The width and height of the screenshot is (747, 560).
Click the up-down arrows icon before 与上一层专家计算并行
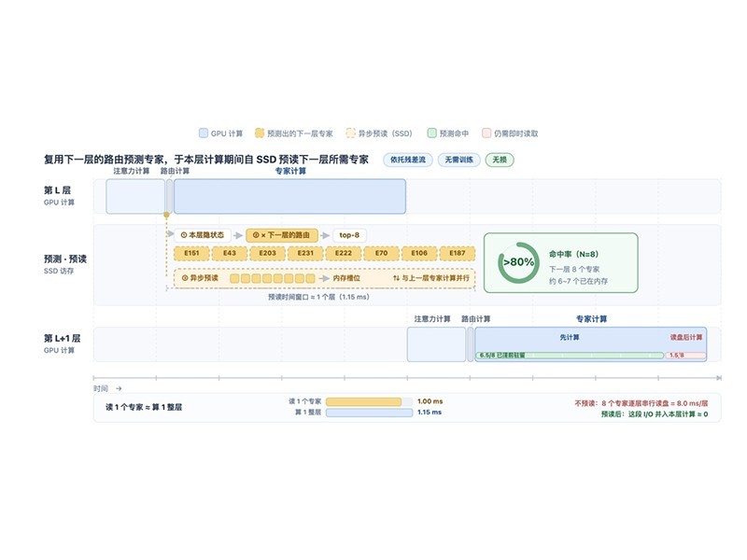tap(396, 278)
